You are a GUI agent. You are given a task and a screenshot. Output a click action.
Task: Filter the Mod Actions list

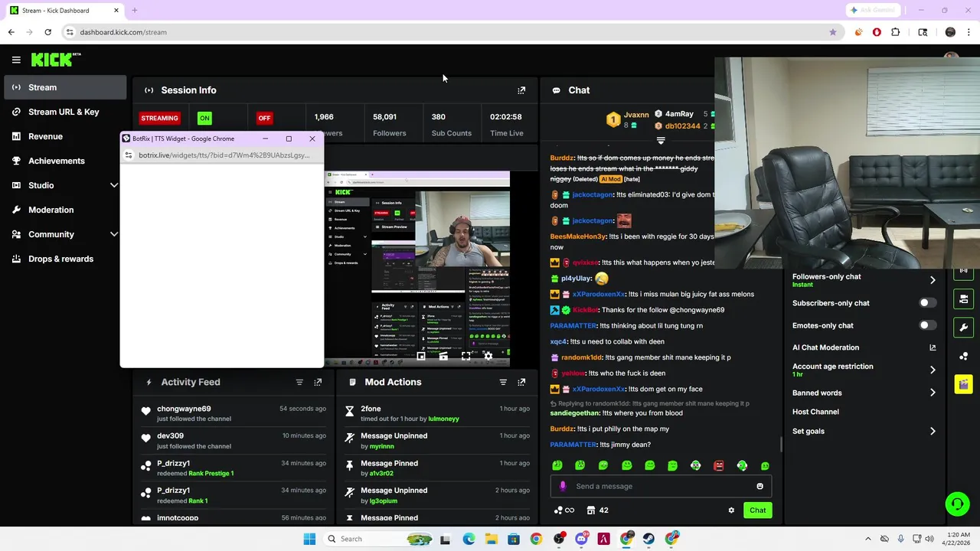(503, 382)
